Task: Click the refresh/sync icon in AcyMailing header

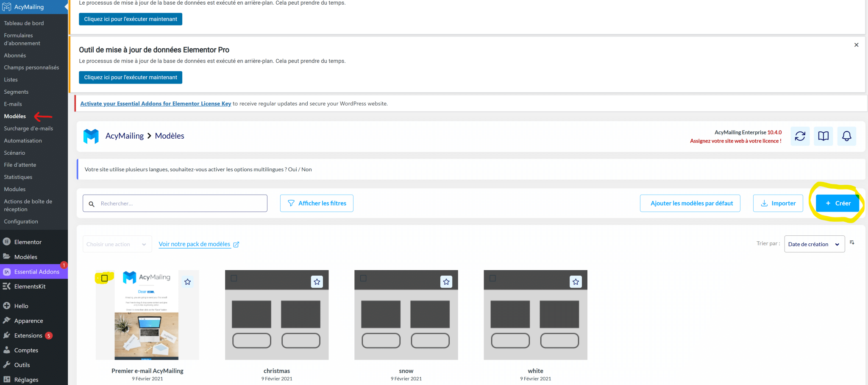Action: click(x=800, y=136)
